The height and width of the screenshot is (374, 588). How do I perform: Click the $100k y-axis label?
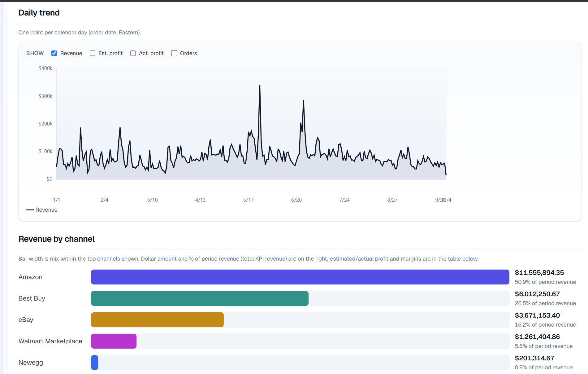pos(45,152)
